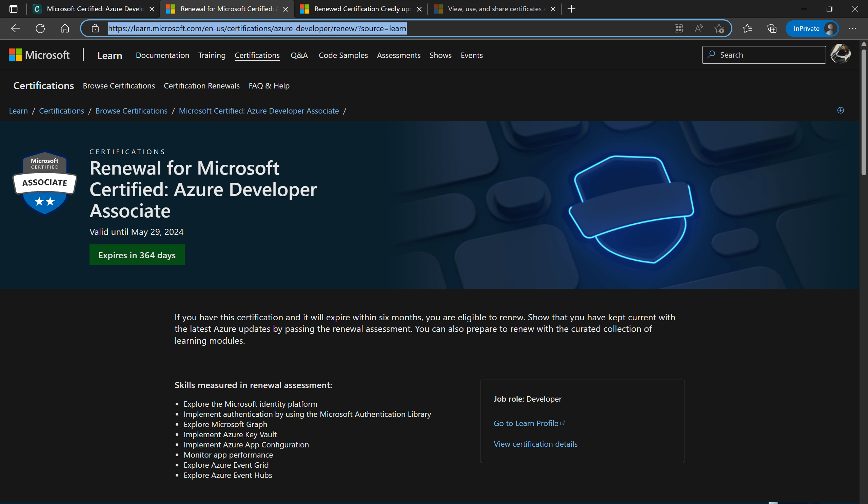The width and height of the screenshot is (868, 504).
Task: Refresh the current page
Action: click(x=40, y=28)
